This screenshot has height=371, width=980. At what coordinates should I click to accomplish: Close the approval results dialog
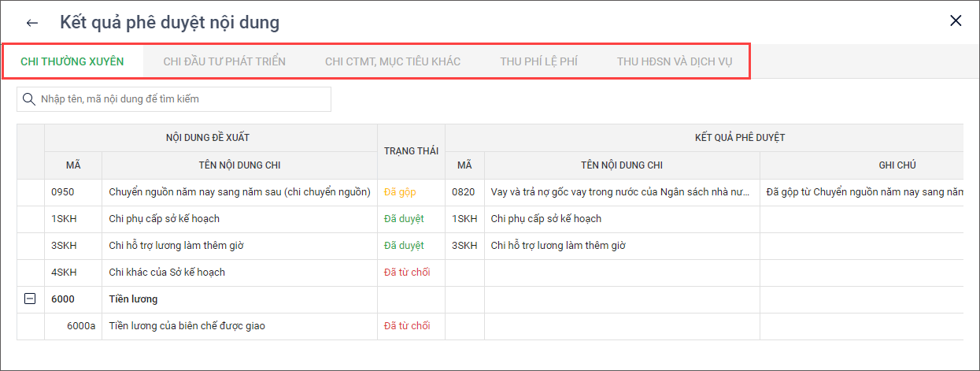coord(956,21)
